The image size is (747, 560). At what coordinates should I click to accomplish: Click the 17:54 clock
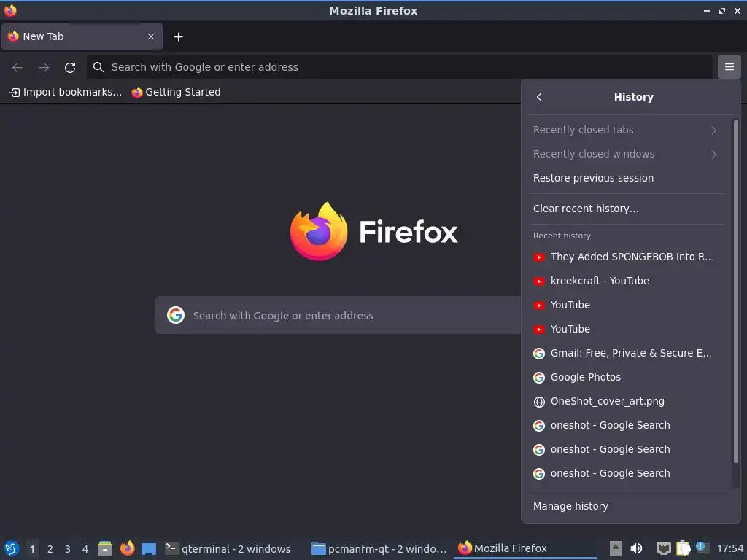(729, 548)
